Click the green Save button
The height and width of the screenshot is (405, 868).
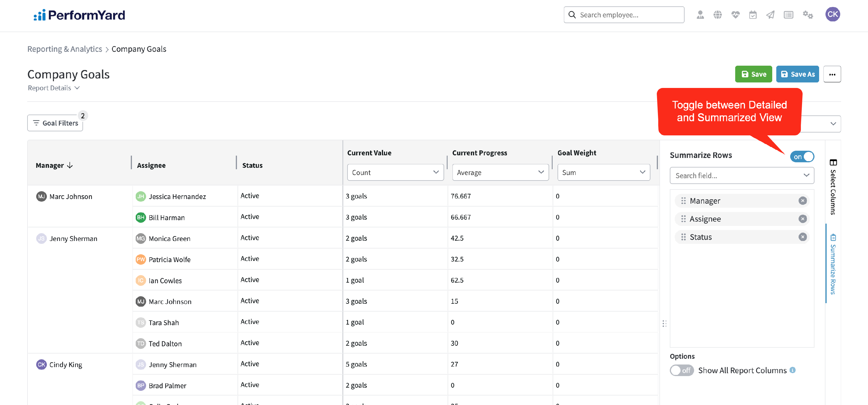point(753,74)
